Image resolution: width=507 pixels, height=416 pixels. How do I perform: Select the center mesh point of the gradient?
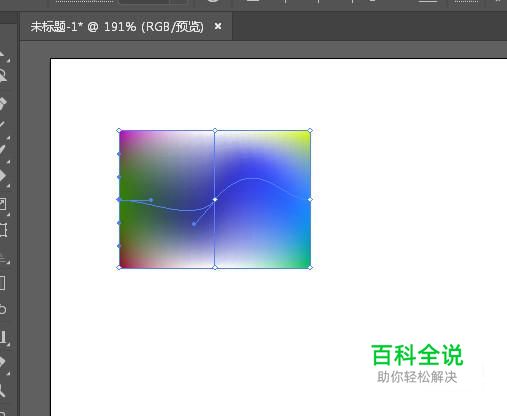[215, 199]
